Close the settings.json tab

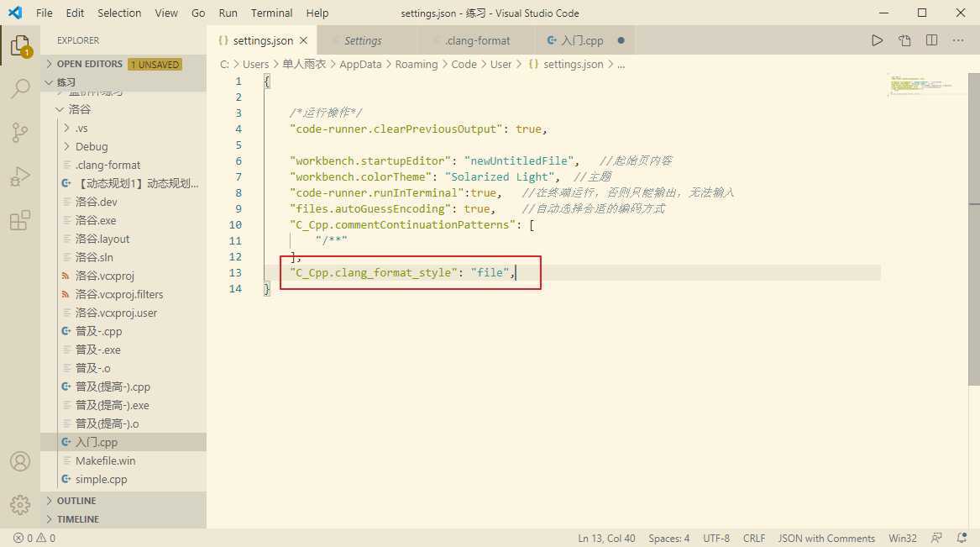[304, 40]
